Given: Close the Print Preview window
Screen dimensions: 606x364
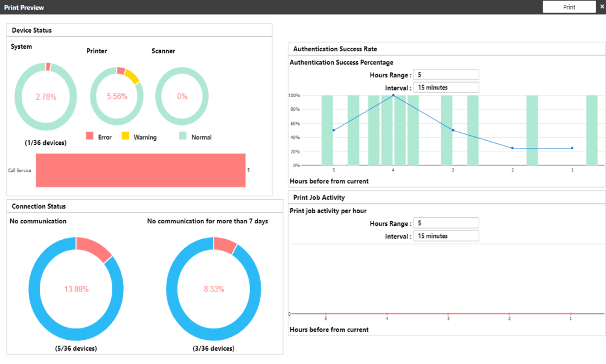Looking at the screenshot, I should click(602, 7).
